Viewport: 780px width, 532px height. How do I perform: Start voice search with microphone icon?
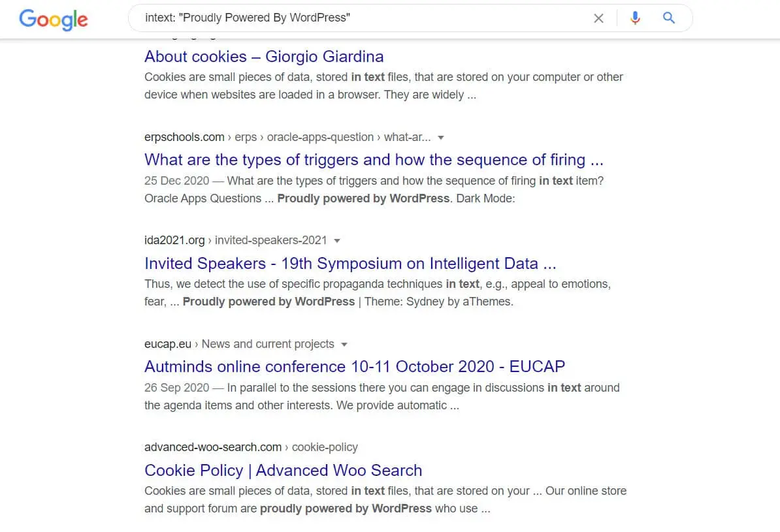click(635, 18)
